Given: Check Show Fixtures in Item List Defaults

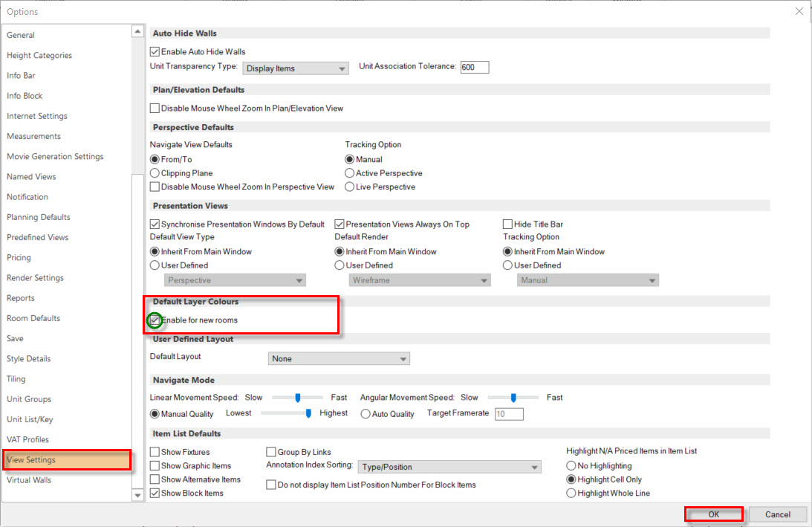Looking at the screenshot, I should pos(155,451).
